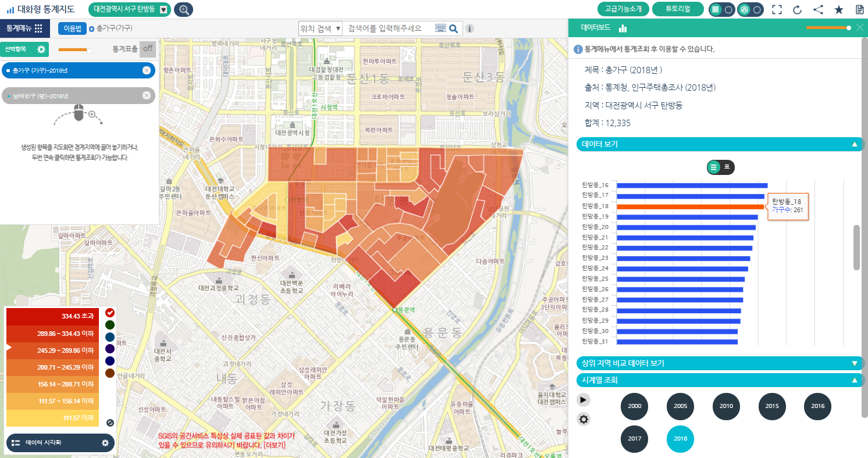Toggle the 3D cube map switch
The width and height of the screenshot is (868, 458).
coord(750,9)
